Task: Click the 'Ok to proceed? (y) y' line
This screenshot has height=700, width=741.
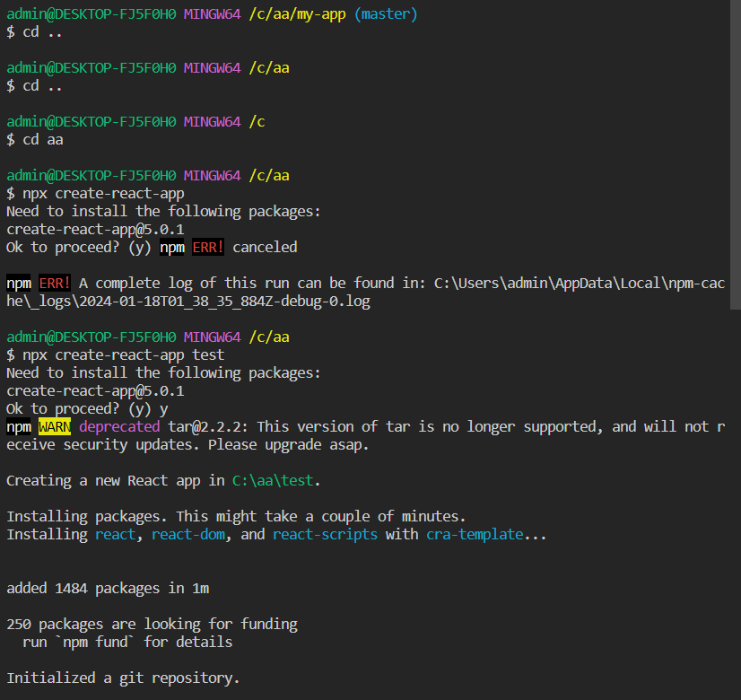Action: 87,409
